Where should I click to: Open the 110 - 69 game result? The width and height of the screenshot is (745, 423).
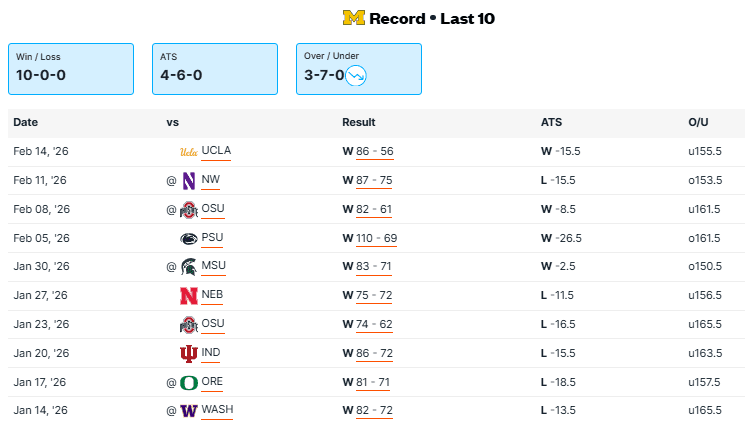pos(377,238)
